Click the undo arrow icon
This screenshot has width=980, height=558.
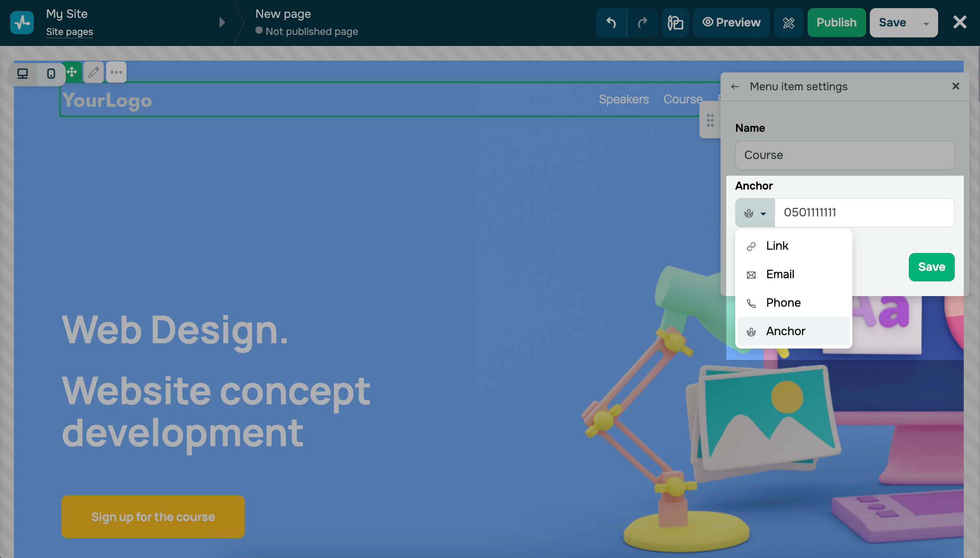pyautogui.click(x=611, y=23)
